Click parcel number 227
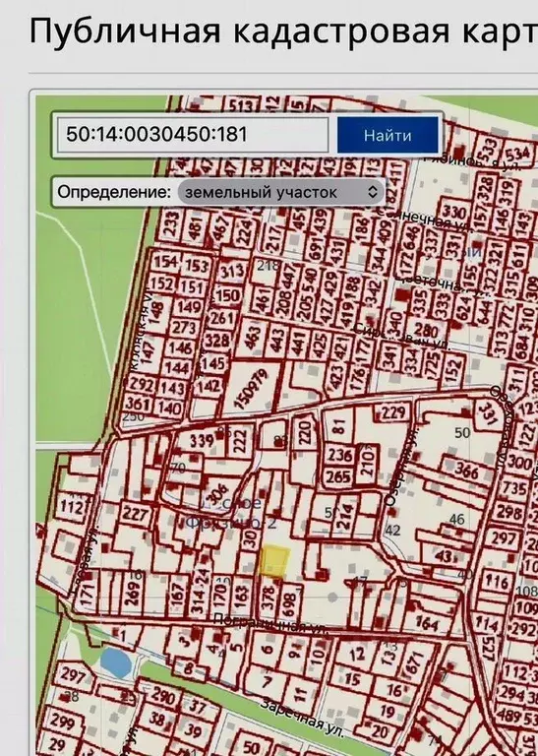This screenshot has height=756, width=538. [x=135, y=513]
